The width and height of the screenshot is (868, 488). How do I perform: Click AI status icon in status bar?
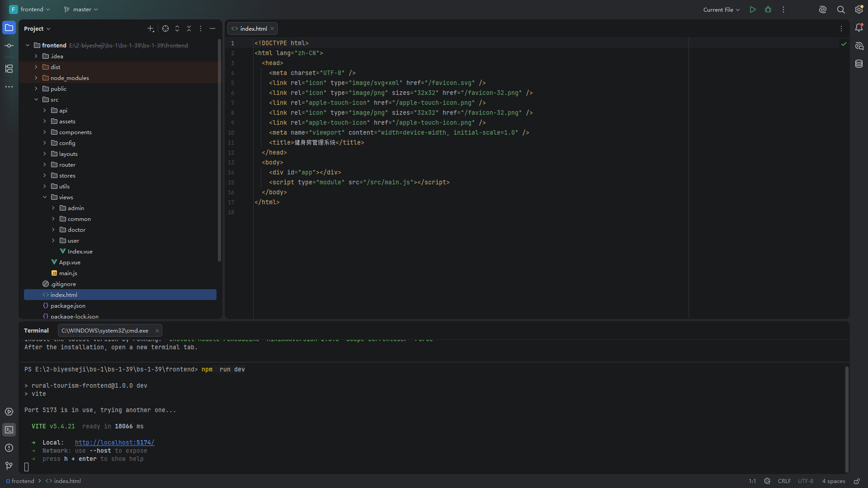(767, 481)
